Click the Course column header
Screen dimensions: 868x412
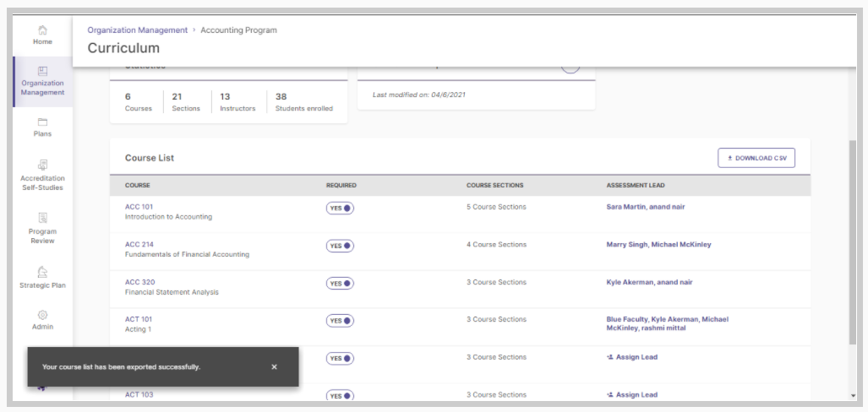[137, 185]
